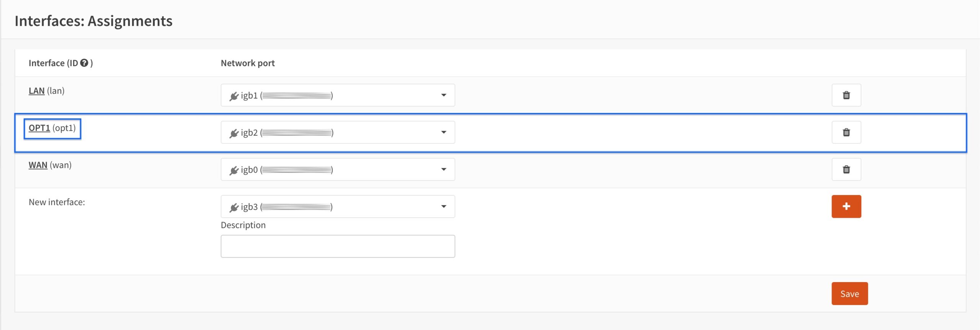Screen dimensions: 980x330
Task: Open the igb1 network port dropdown
Action: pos(338,95)
